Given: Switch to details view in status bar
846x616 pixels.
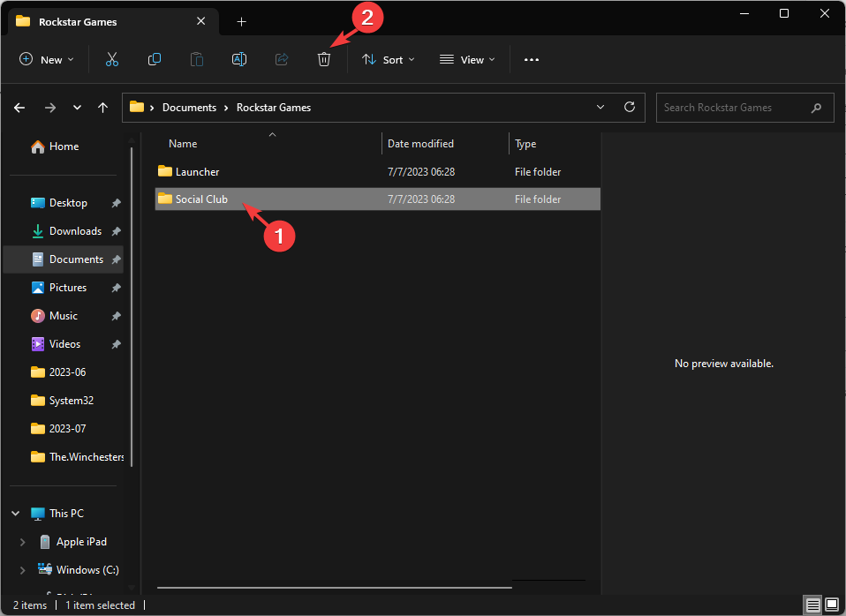Looking at the screenshot, I should click(x=812, y=605).
